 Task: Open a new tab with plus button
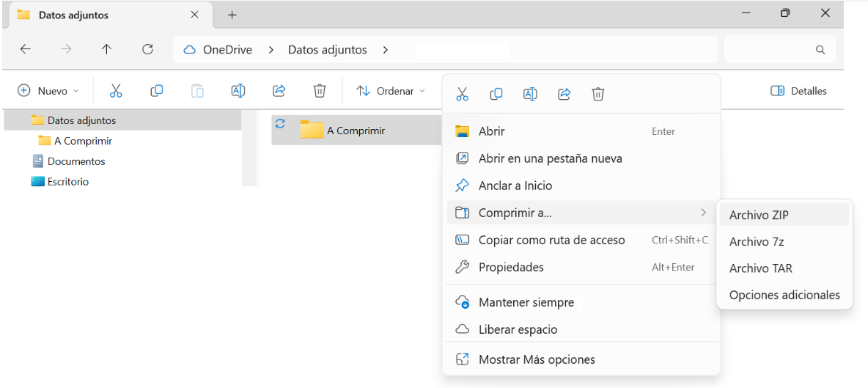[x=232, y=15]
